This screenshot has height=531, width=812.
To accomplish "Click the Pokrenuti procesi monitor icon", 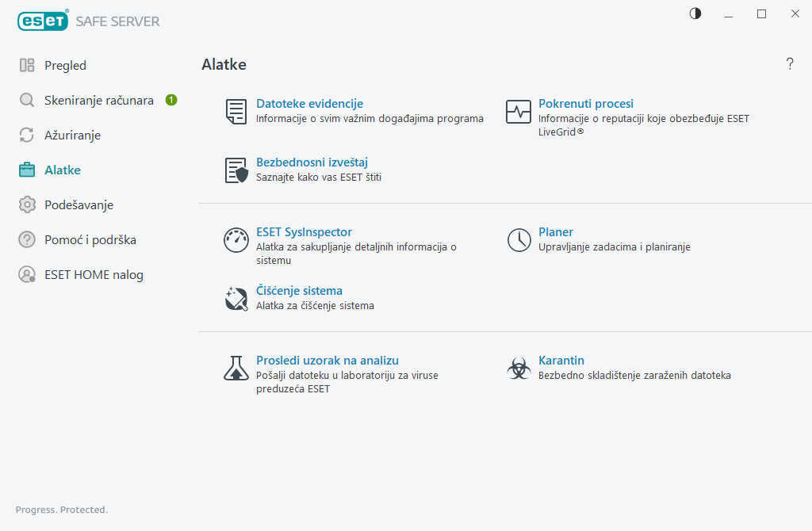I will pos(519,111).
